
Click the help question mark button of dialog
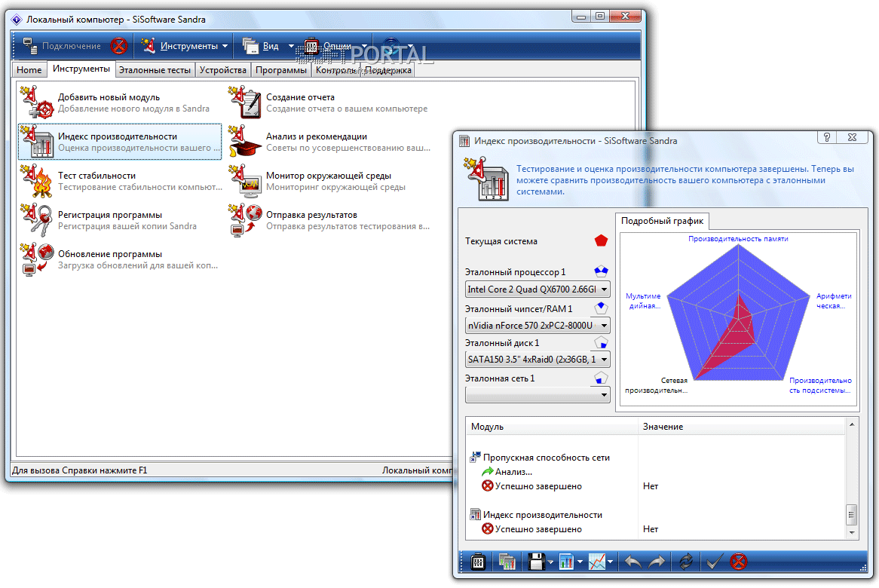click(x=827, y=137)
